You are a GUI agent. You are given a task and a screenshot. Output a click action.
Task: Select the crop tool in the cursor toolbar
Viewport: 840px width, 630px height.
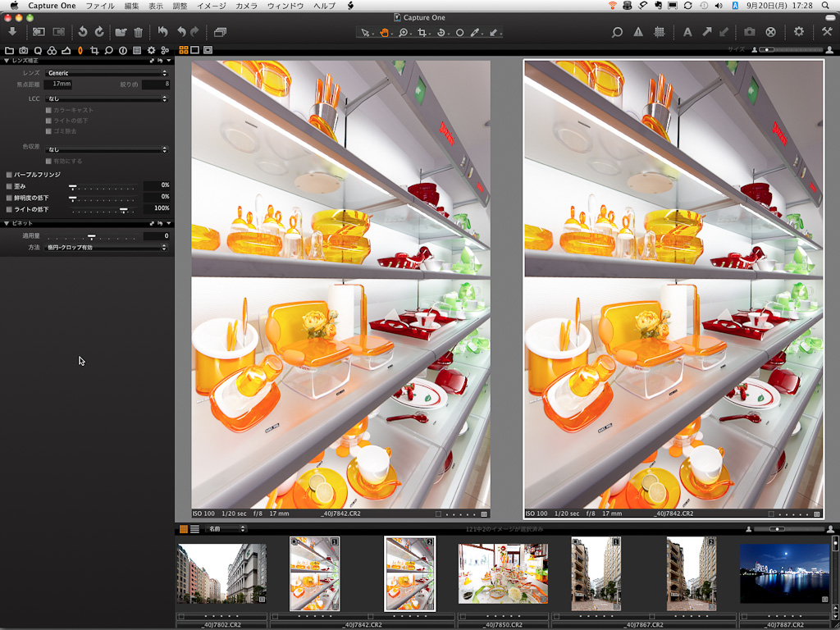(x=422, y=33)
